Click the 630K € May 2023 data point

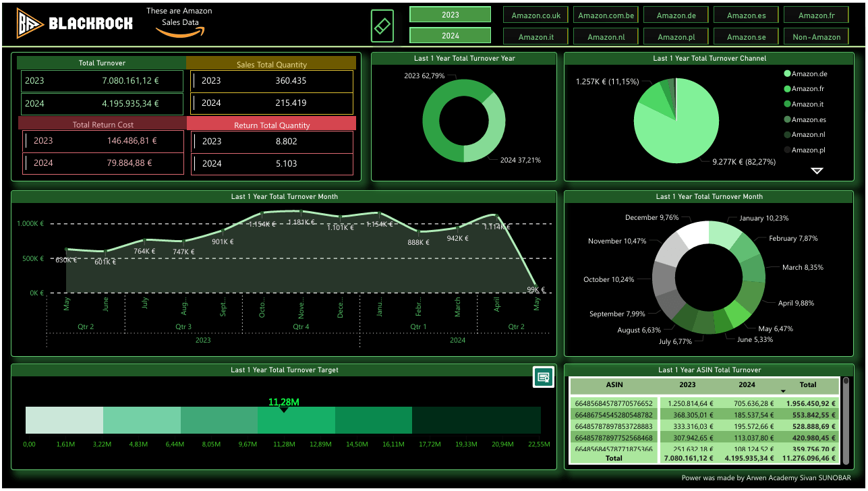click(67, 249)
